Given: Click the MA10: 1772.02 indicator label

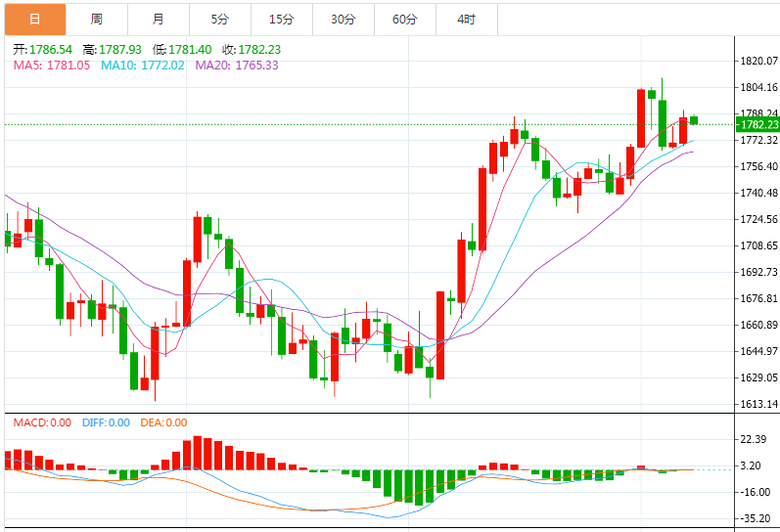Looking at the screenshot, I should (x=143, y=66).
